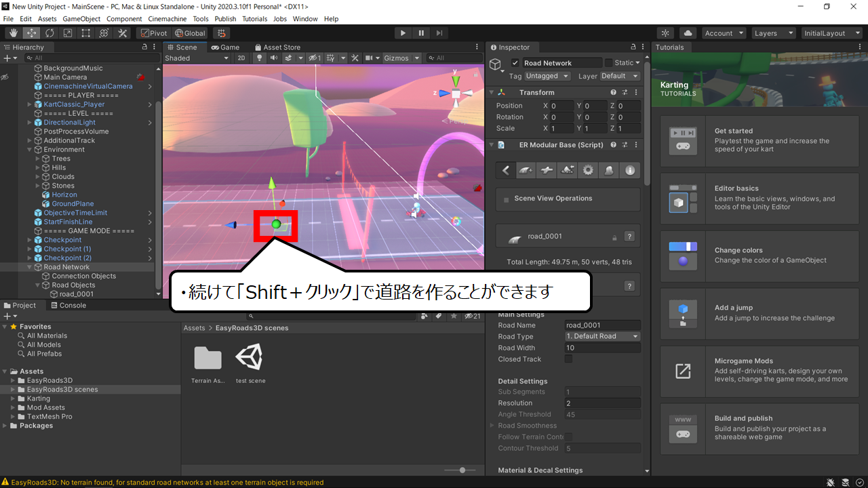
Task: Click EasyRoads back arrow tab
Action: [505, 171]
